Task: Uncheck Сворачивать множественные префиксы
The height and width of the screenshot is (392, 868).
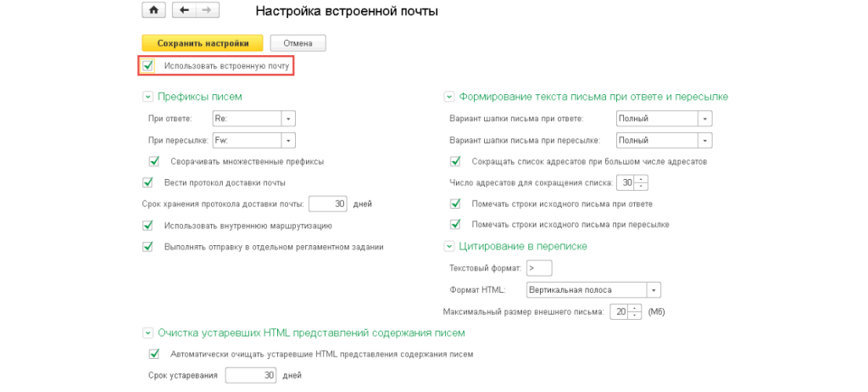Action: pyautogui.click(x=154, y=161)
